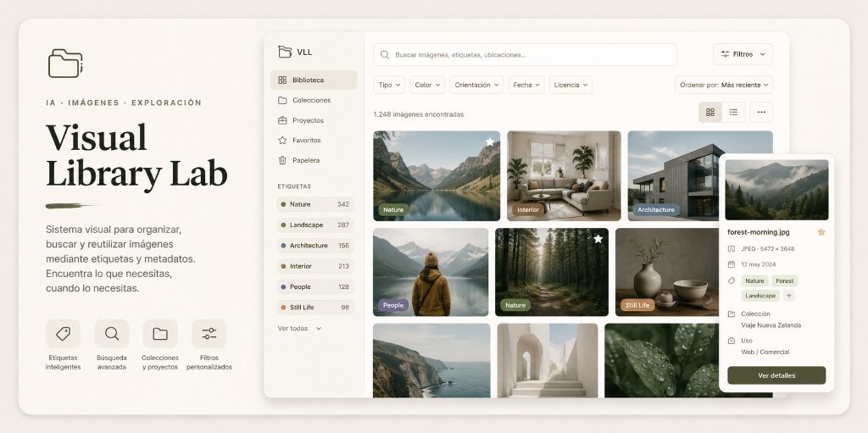The height and width of the screenshot is (433, 868).
Task: Click the Proyectos briefcase icon
Action: (x=282, y=120)
